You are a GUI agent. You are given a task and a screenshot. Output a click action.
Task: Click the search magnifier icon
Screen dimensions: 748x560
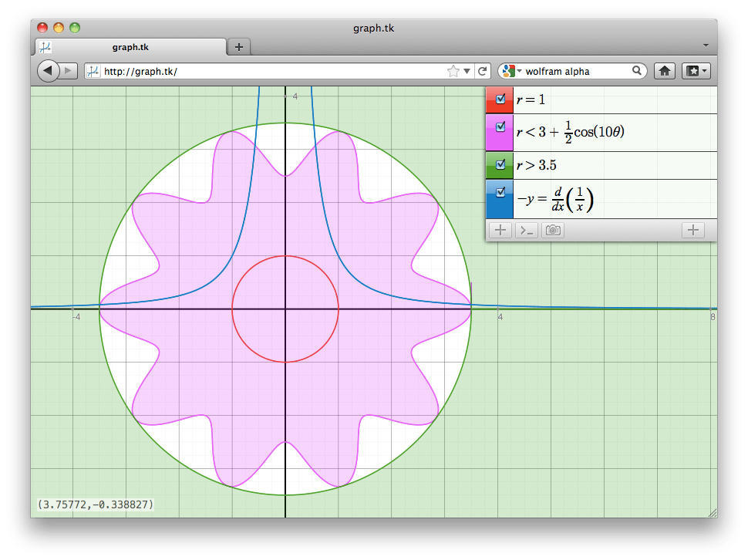[637, 71]
